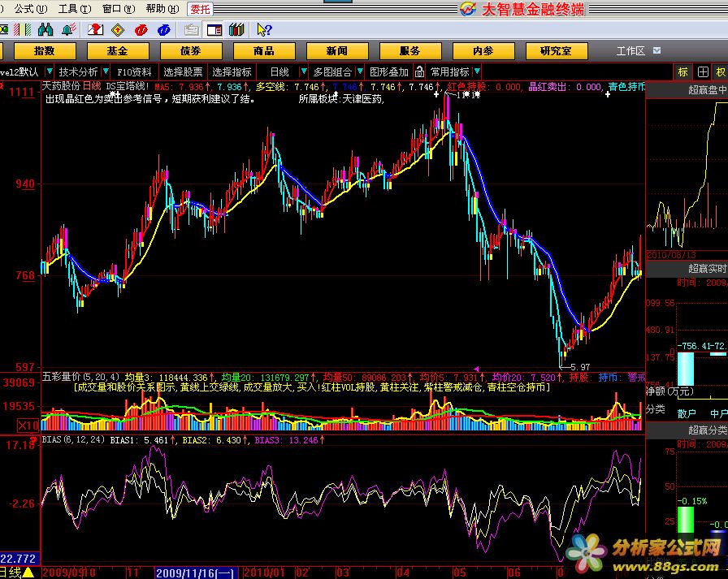The height and width of the screenshot is (579, 728).
Task: Open the 新闻 news tab
Action: coord(337,51)
